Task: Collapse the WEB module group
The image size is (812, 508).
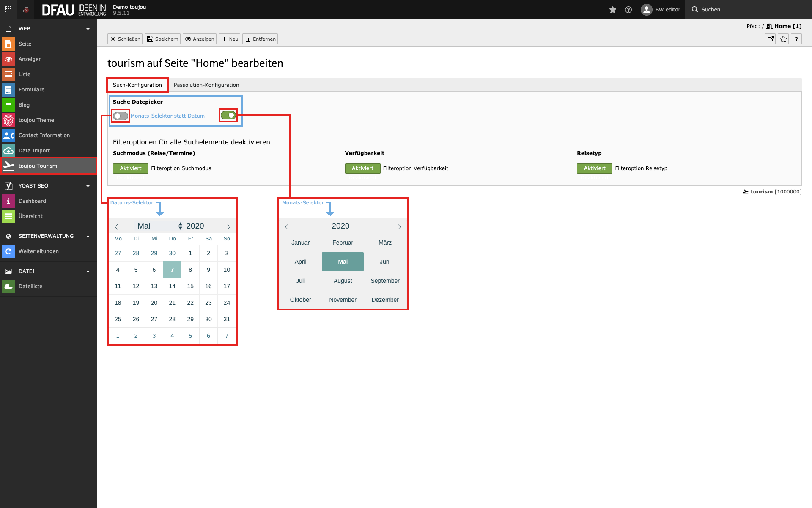Action: point(88,29)
